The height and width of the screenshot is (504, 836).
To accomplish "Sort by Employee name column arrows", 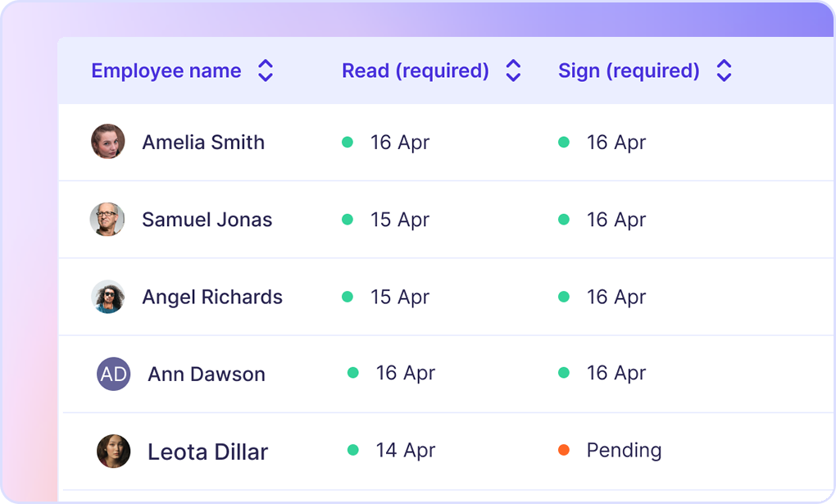I will tap(266, 70).
